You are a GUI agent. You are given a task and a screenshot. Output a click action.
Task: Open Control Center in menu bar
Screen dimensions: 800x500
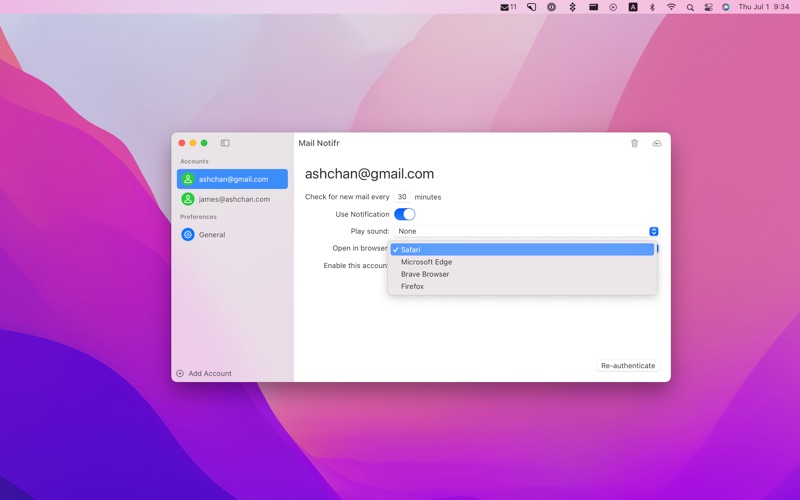coord(708,7)
